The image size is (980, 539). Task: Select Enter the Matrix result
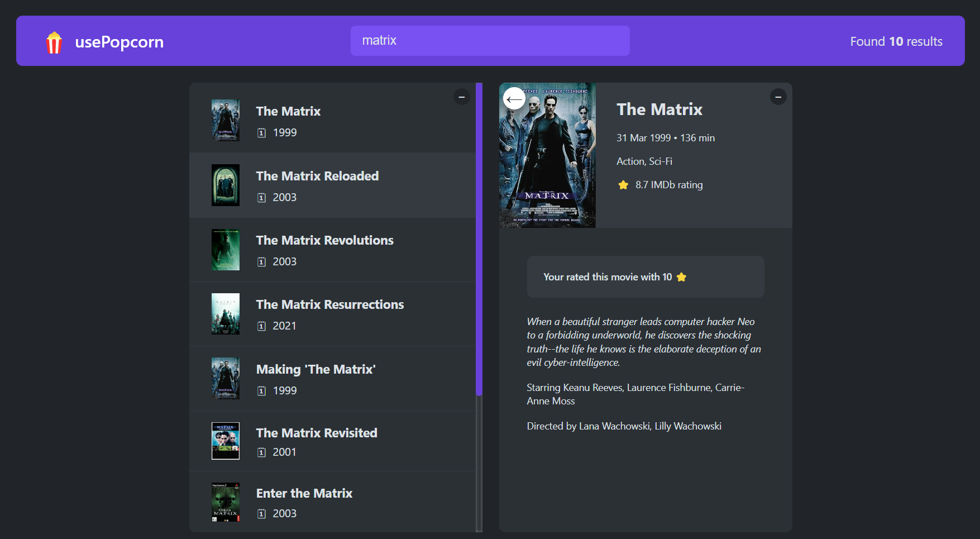click(x=304, y=494)
